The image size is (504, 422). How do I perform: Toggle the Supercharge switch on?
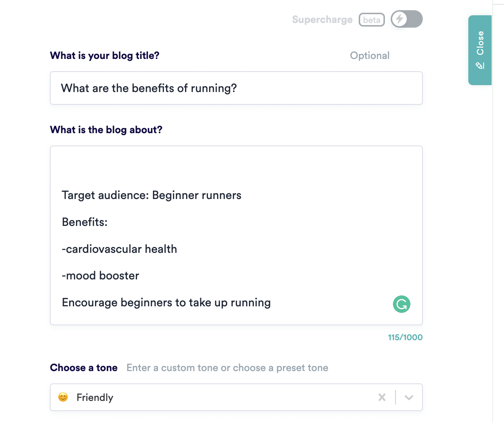407,19
